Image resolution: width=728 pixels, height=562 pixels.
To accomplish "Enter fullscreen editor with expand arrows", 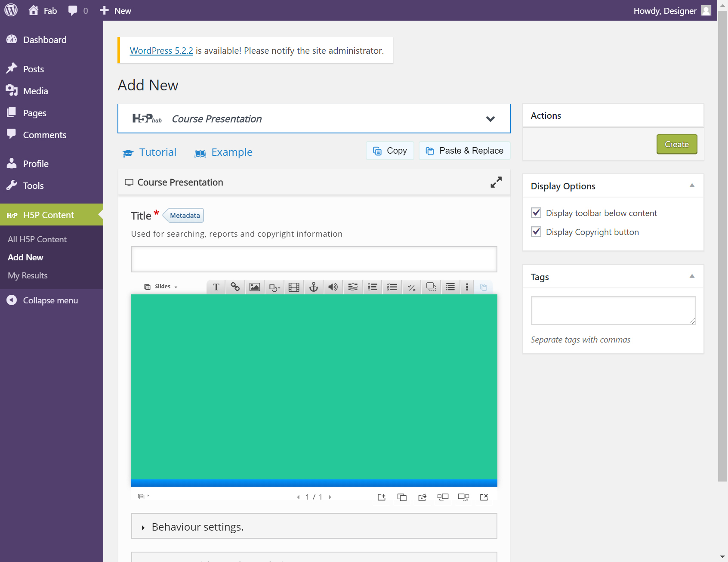I will pyautogui.click(x=496, y=182).
